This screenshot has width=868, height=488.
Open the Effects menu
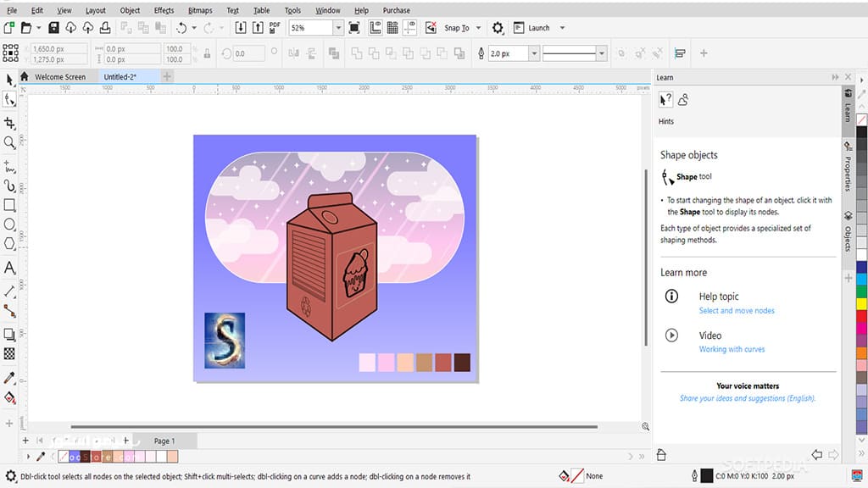164,10
